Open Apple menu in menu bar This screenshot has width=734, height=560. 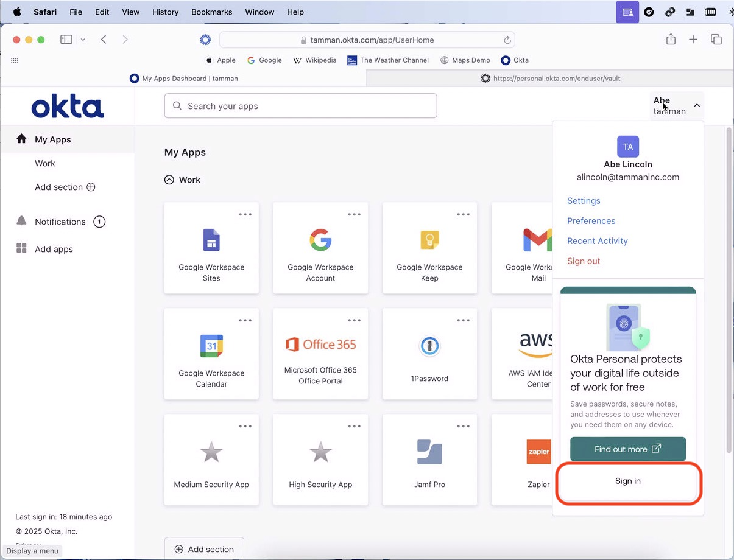[x=17, y=12]
